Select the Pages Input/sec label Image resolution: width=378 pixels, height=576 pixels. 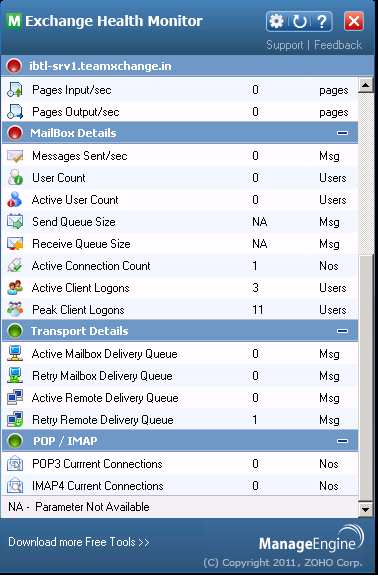tap(72, 90)
